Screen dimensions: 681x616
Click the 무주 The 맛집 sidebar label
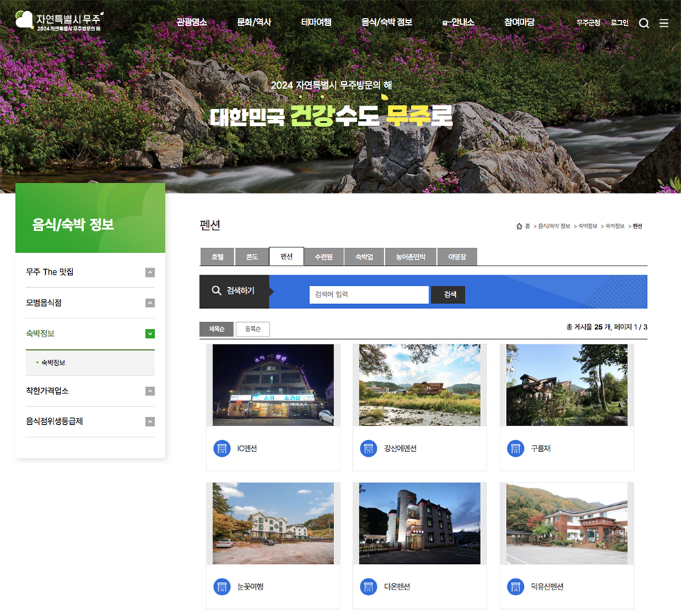pyautogui.click(x=49, y=272)
